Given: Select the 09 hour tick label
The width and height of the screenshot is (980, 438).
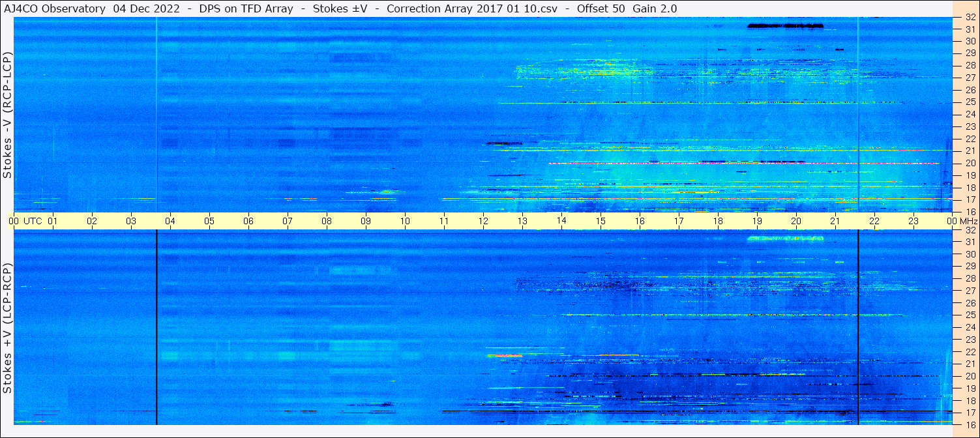Looking at the screenshot, I should pyautogui.click(x=366, y=221).
